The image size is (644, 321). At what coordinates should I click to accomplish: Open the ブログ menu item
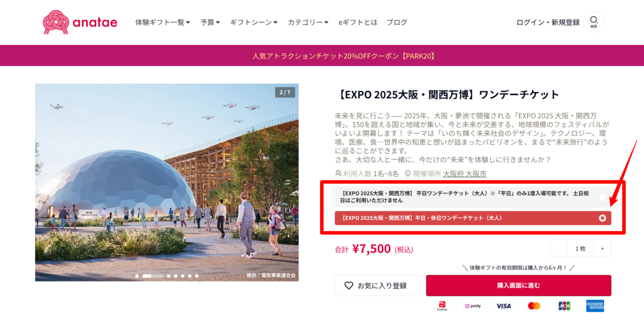coord(397,22)
